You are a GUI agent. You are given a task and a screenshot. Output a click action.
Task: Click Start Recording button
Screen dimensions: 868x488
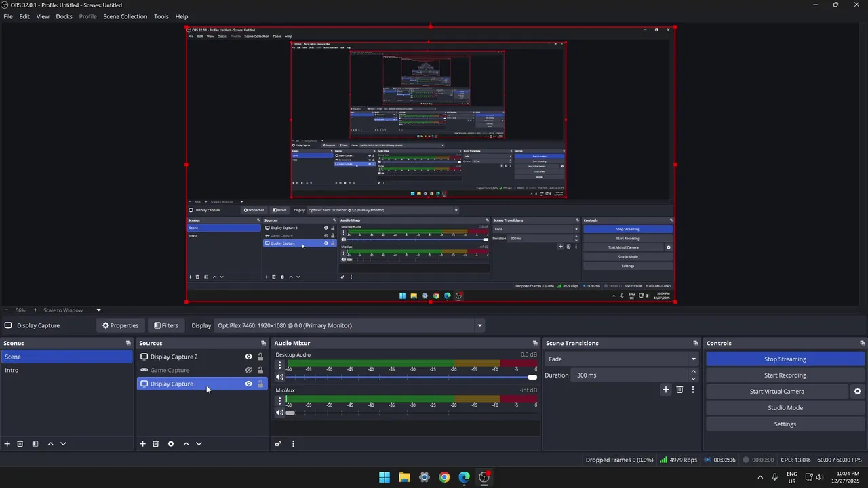coord(785,375)
